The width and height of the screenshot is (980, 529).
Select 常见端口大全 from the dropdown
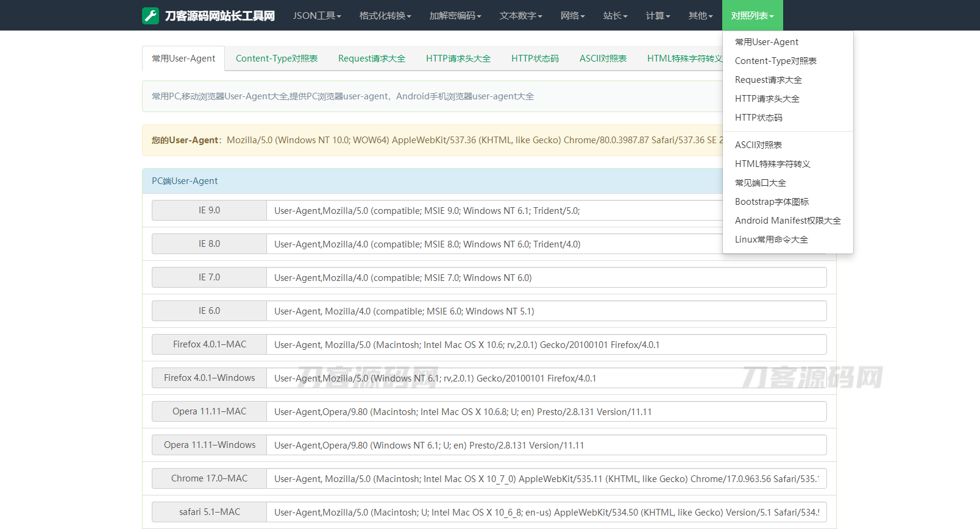760,183
